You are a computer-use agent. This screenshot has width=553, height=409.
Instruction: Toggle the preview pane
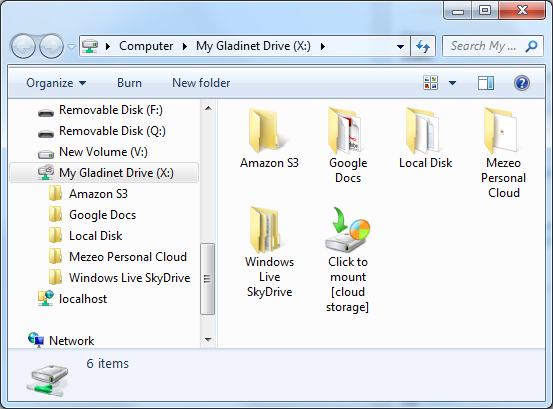486,83
